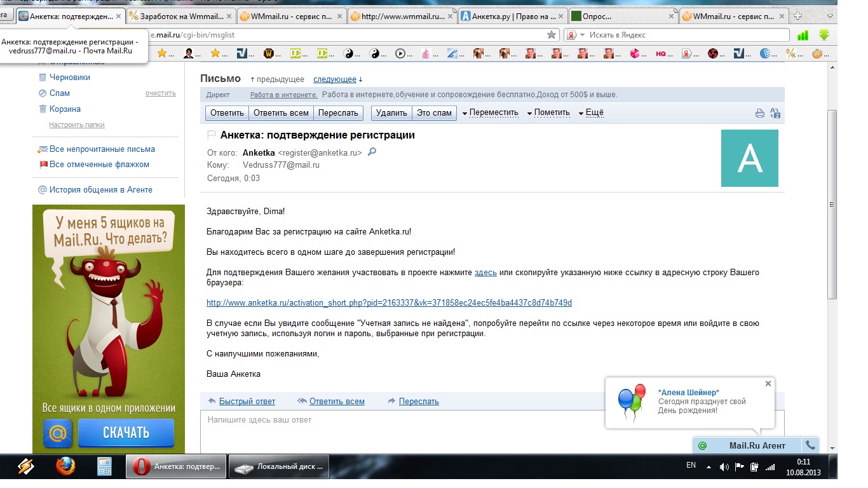Open the anketka.ru activation_short.php URL
Image resolution: width=868 pixels, height=488 pixels.
pos(389,303)
